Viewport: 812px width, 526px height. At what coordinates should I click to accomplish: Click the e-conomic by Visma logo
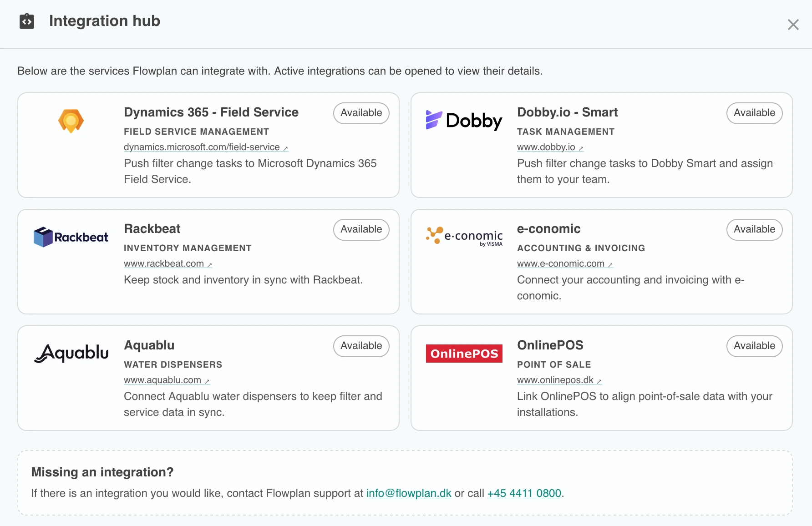click(x=464, y=236)
